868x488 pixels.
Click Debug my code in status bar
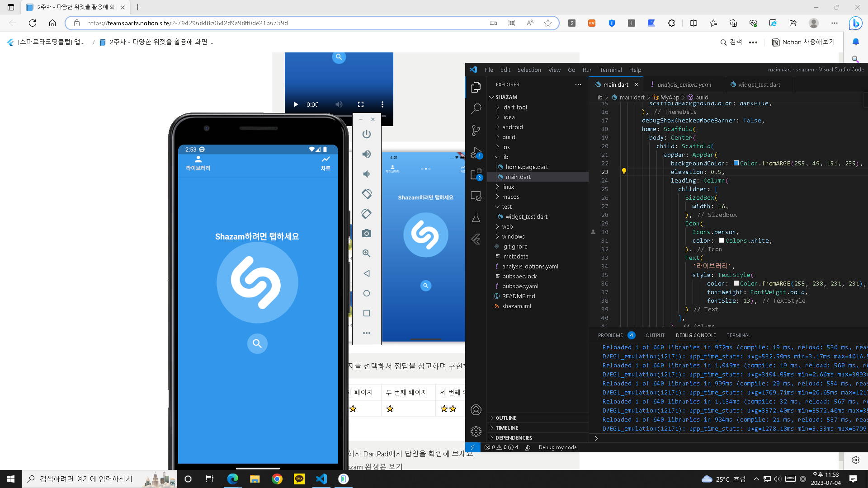click(x=557, y=447)
